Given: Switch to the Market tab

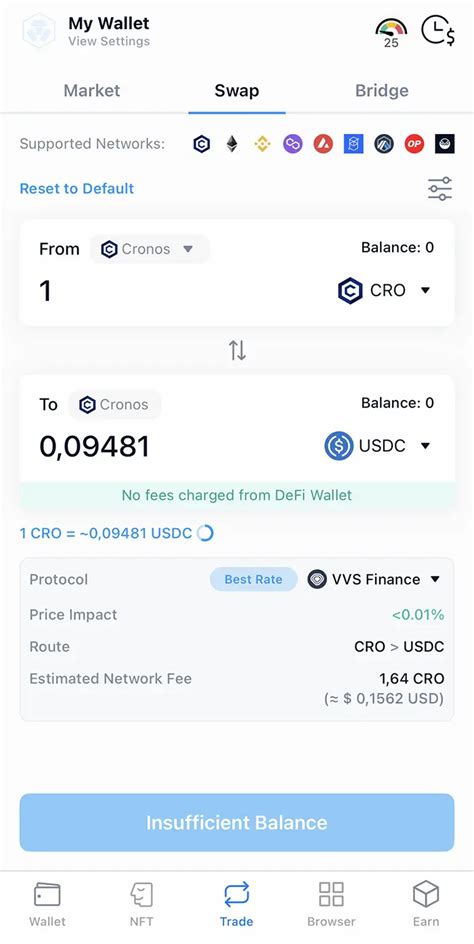Looking at the screenshot, I should click(92, 91).
